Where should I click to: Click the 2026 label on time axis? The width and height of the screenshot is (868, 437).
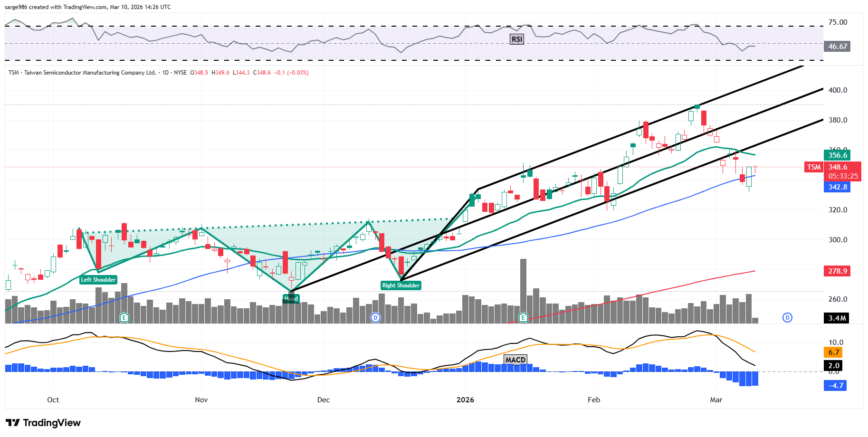[x=465, y=400]
